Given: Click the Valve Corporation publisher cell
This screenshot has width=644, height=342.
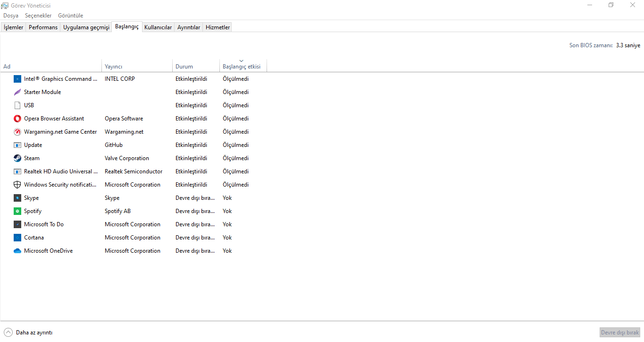Looking at the screenshot, I should [x=127, y=158].
